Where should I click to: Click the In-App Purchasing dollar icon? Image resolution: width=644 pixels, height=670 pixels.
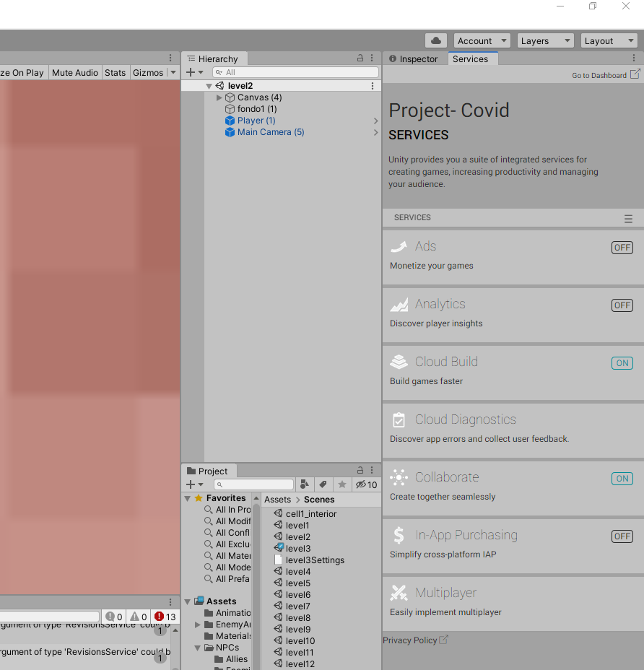(x=399, y=535)
